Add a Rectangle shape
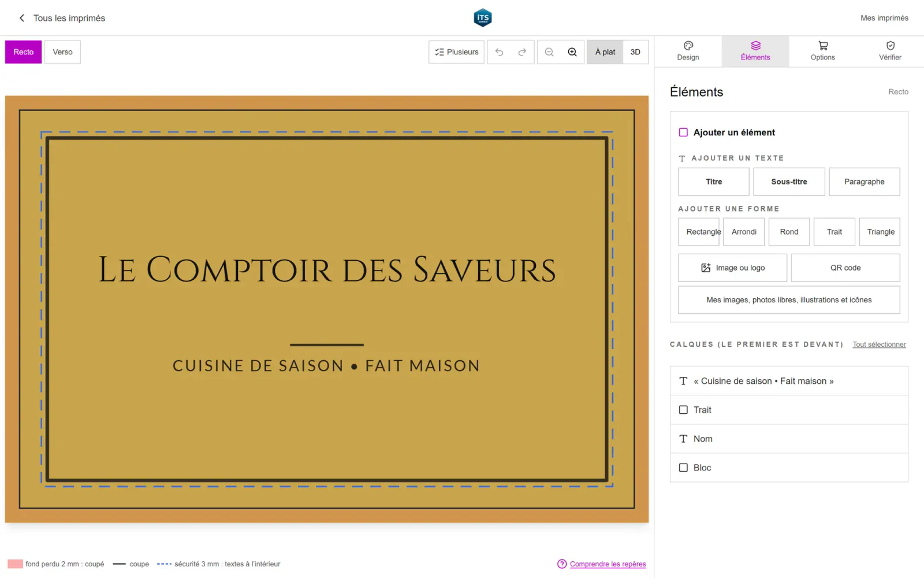924x578 pixels. coord(699,232)
